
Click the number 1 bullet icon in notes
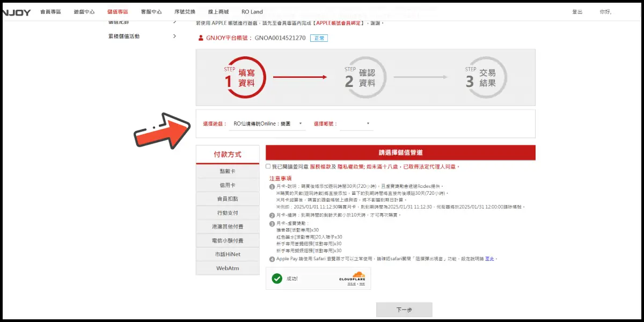coord(272,187)
